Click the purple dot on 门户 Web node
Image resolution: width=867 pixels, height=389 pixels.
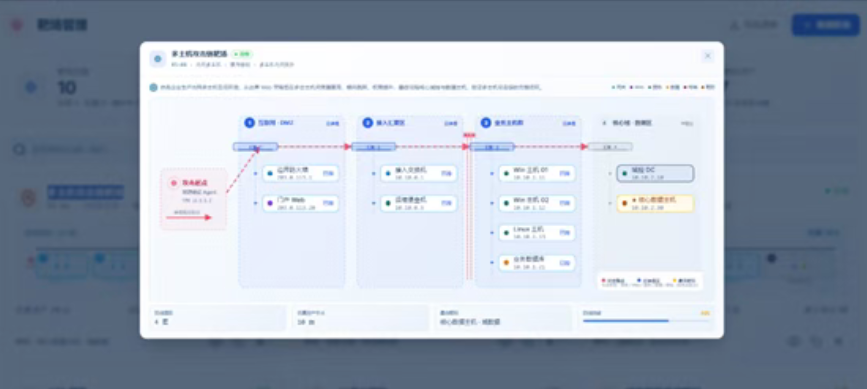point(270,203)
